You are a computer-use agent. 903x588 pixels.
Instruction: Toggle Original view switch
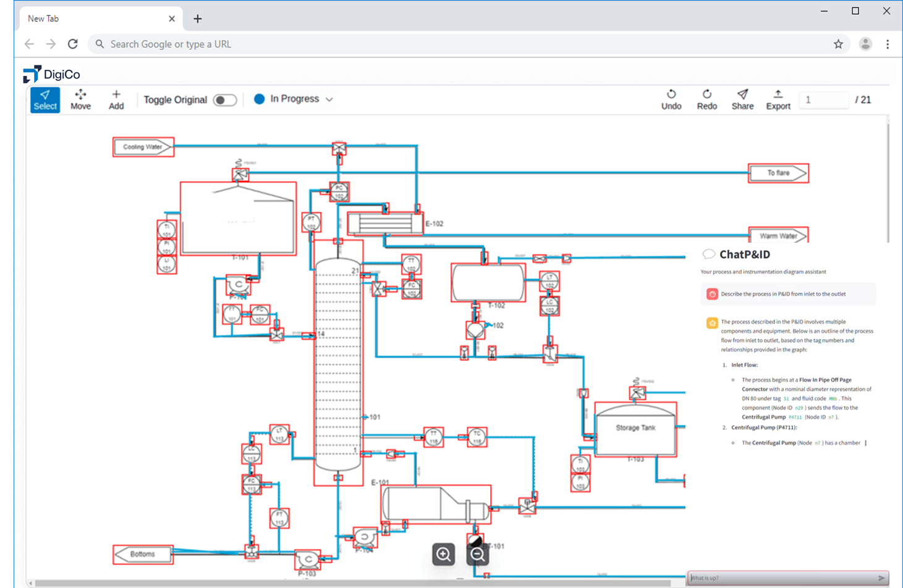point(224,100)
